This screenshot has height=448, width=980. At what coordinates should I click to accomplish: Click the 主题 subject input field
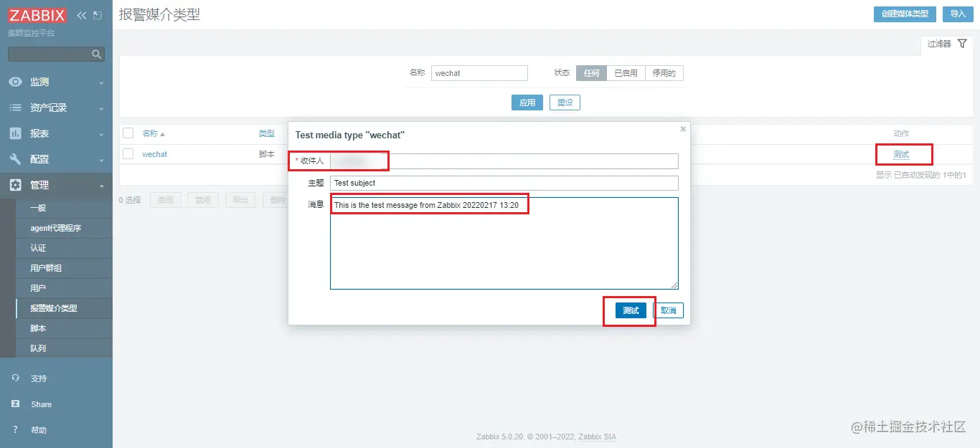504,183
